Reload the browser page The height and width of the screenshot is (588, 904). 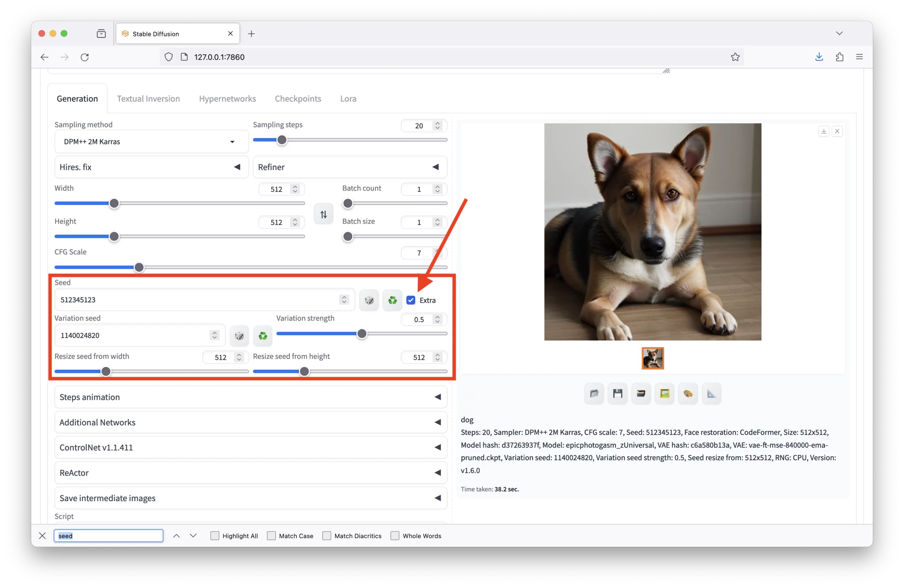click(85, 57)
